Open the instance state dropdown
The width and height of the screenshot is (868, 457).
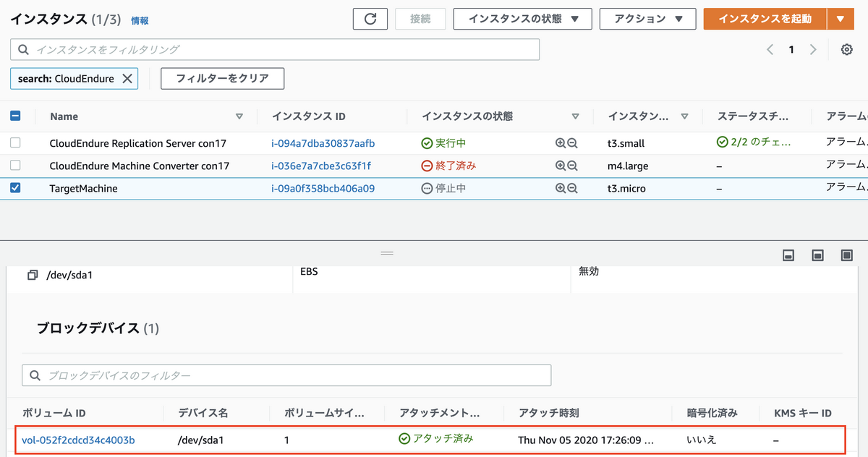tap(523, 19)
